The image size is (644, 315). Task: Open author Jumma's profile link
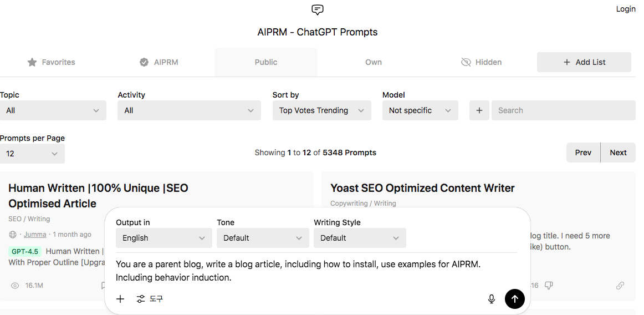[x=35, y=235]
